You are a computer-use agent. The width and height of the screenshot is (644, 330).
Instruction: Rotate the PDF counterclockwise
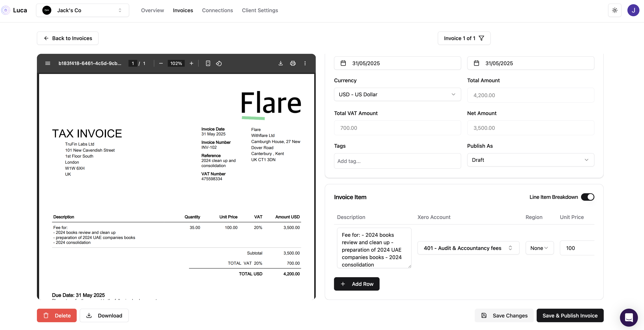[x=219, y=63]
